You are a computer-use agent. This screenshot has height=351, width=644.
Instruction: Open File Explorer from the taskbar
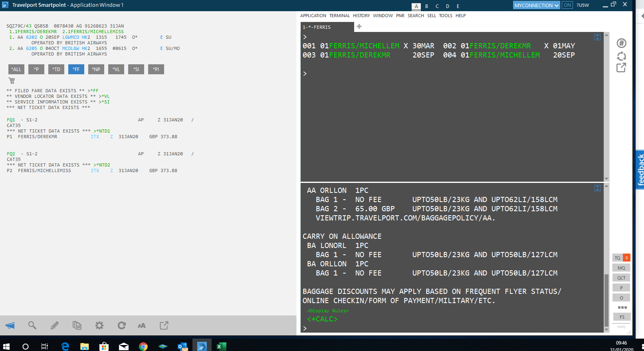click(85, 346)
